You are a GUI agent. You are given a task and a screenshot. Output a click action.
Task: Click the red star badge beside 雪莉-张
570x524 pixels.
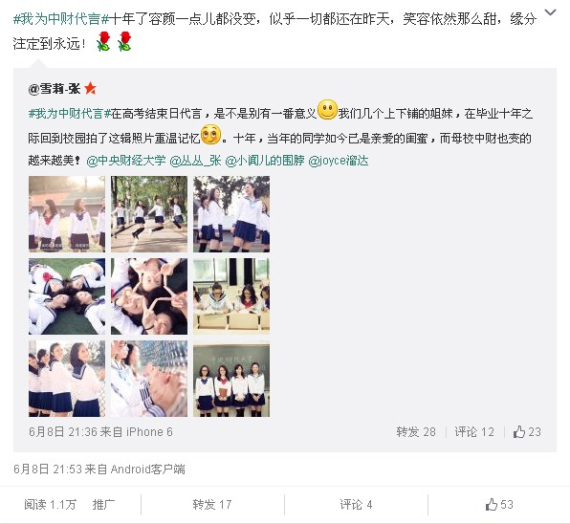click(90, 88)
